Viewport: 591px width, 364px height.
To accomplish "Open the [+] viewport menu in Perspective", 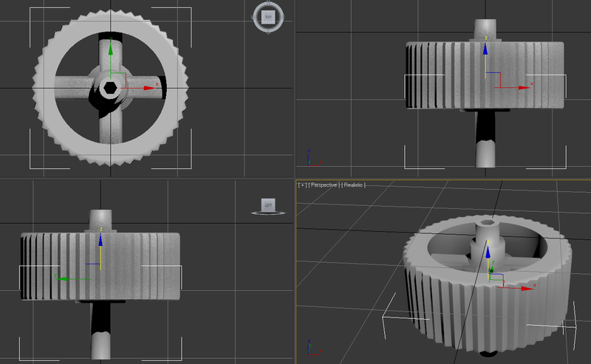I will 301,185.
